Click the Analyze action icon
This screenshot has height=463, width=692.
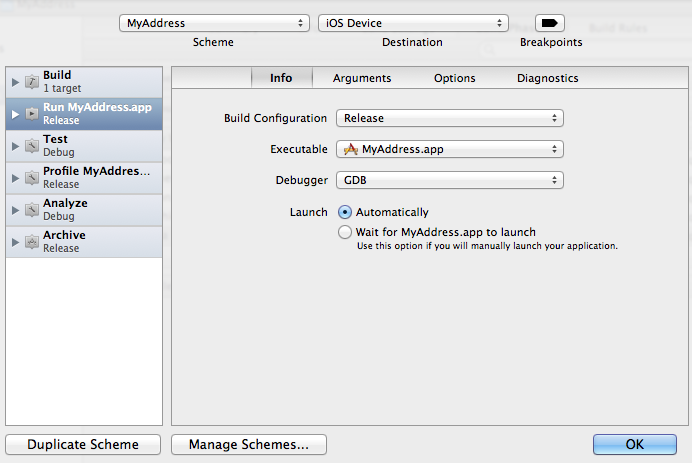pos(32,210)
